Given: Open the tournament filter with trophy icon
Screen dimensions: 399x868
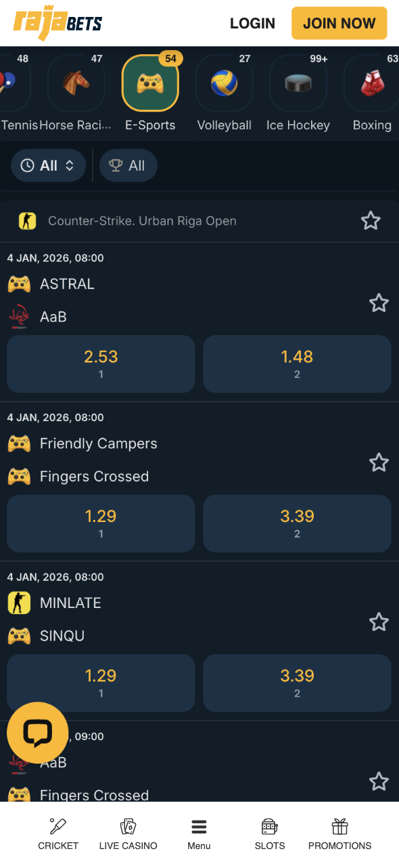Looking at the screenshot, I should (128, 165).
